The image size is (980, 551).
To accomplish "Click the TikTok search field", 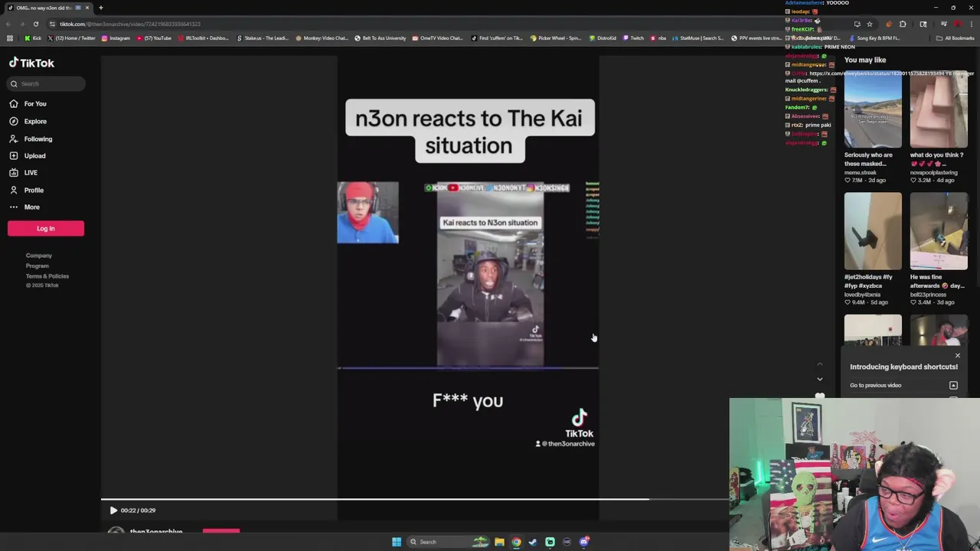I will point(46,83).
